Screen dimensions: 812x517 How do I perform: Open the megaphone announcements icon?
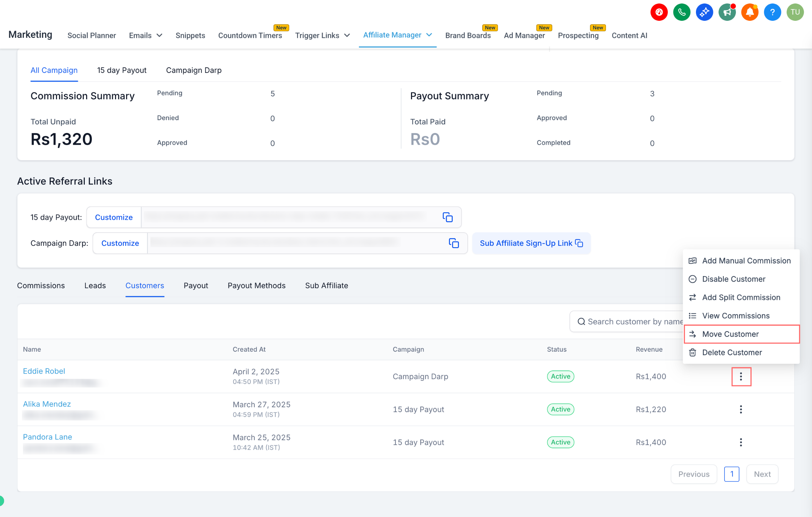coord(727,12)
